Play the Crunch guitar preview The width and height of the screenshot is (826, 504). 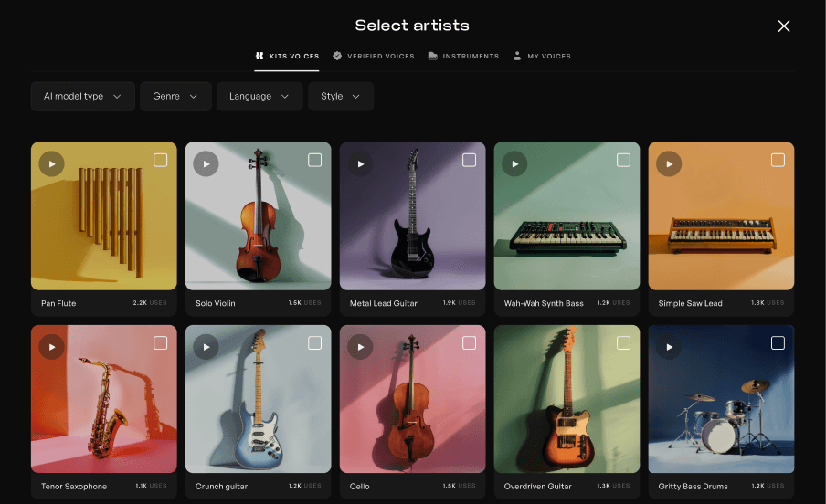[206, 347]
